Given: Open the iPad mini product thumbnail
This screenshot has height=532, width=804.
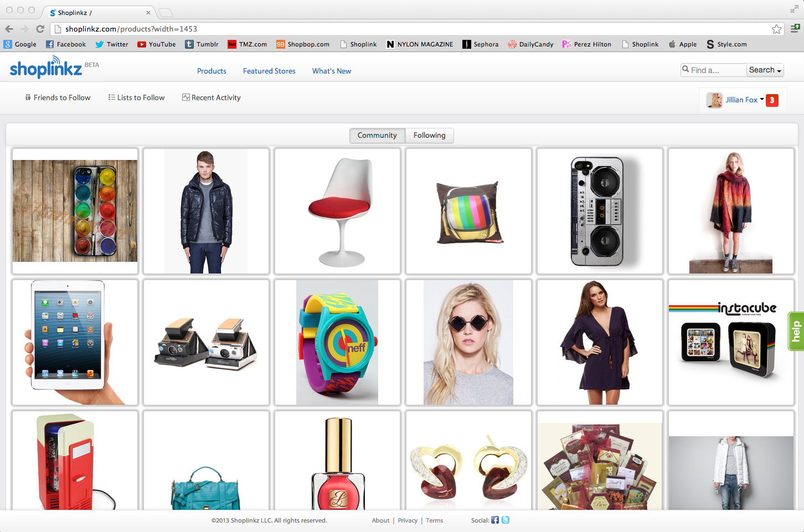Looking at the screenshot, I should pos(75,342).
